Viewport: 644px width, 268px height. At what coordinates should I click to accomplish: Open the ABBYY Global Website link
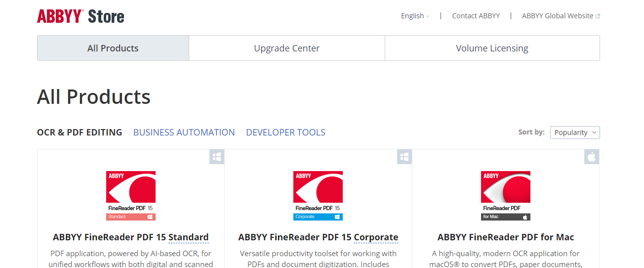tap(561, 16)
